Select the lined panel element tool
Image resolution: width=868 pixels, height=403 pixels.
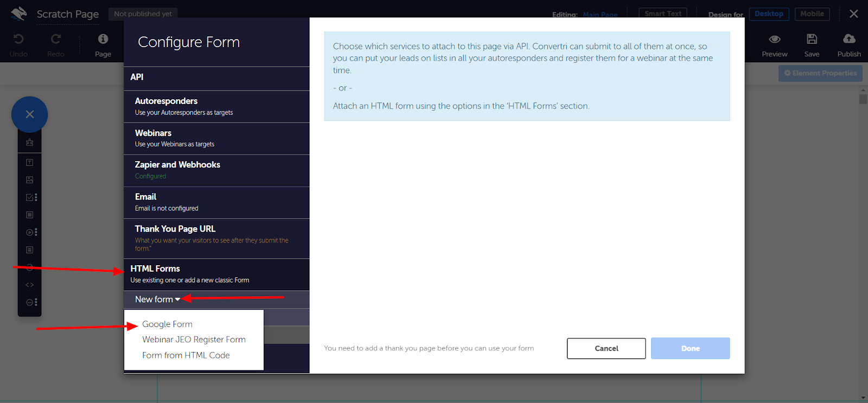click(30, 250)
